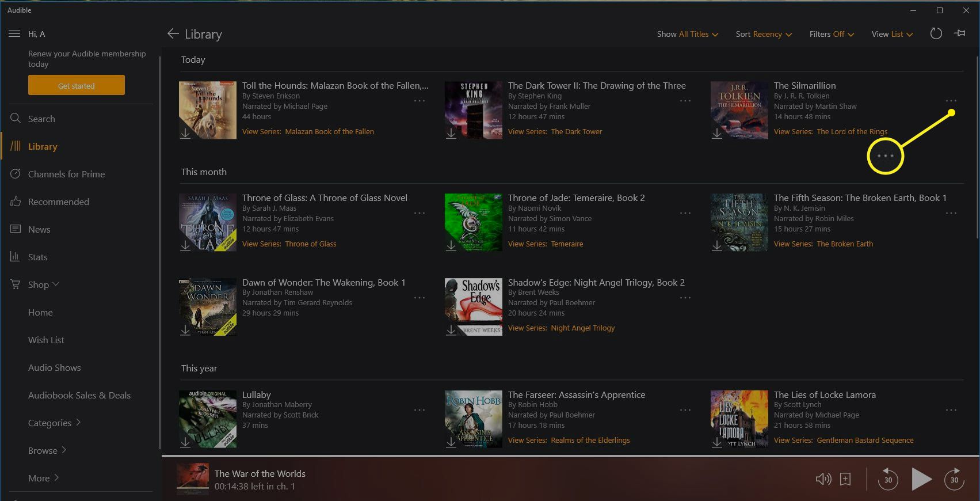Open more options for Assassin's Apprentice
This screenshot has height=501, width=980.
click(685, 410)
